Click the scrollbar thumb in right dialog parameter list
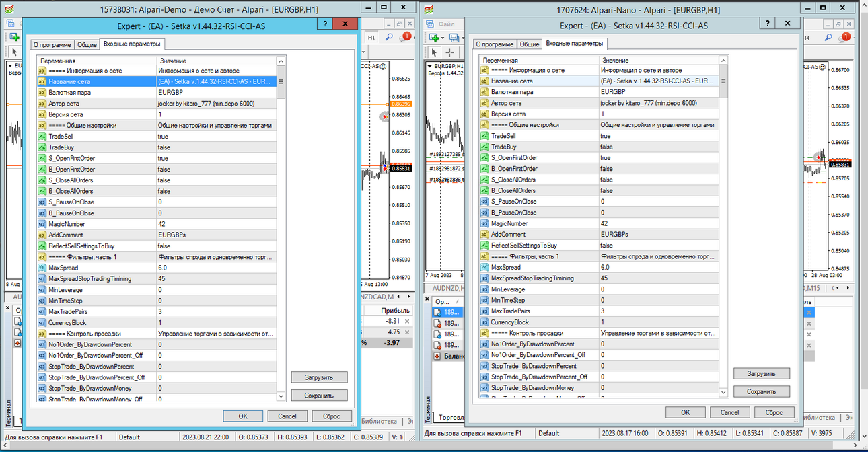This screenshot has height=452, width=868. pyautogui.click(x=723, y=81)
